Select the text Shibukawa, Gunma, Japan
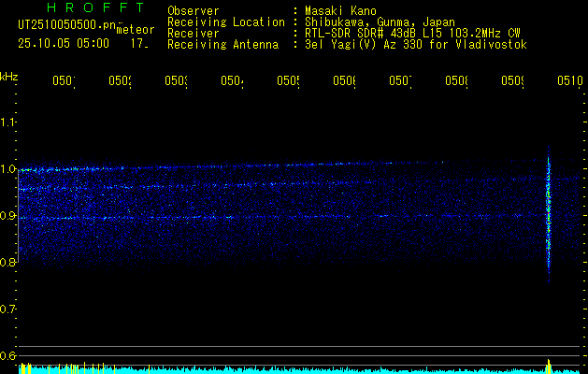 click(380, 22)
